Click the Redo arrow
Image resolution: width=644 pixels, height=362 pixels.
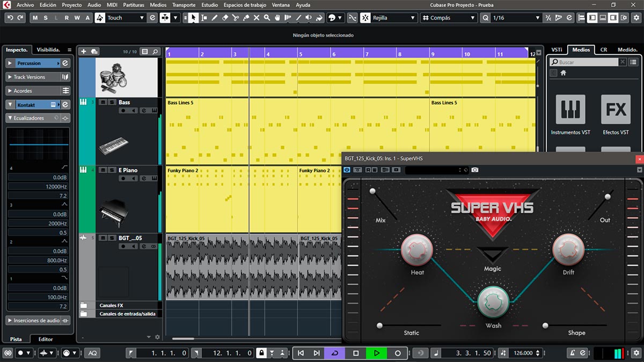point(20,18)
